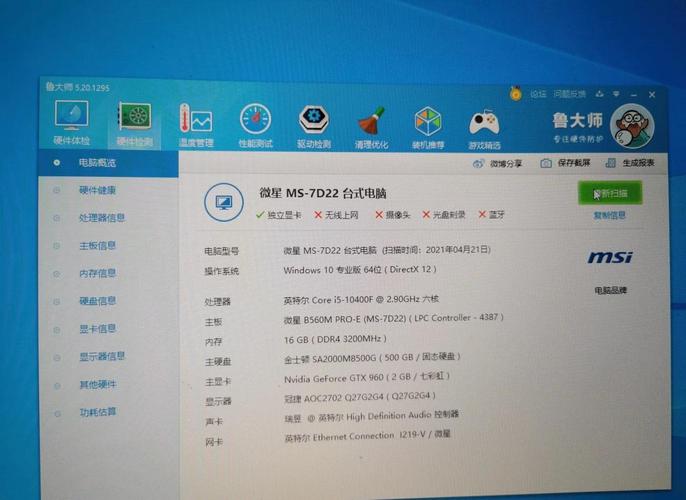Click the red X 摄像头 indicator
The width and height of the screenshot is (686, 500).
click(x=392, y=215)
